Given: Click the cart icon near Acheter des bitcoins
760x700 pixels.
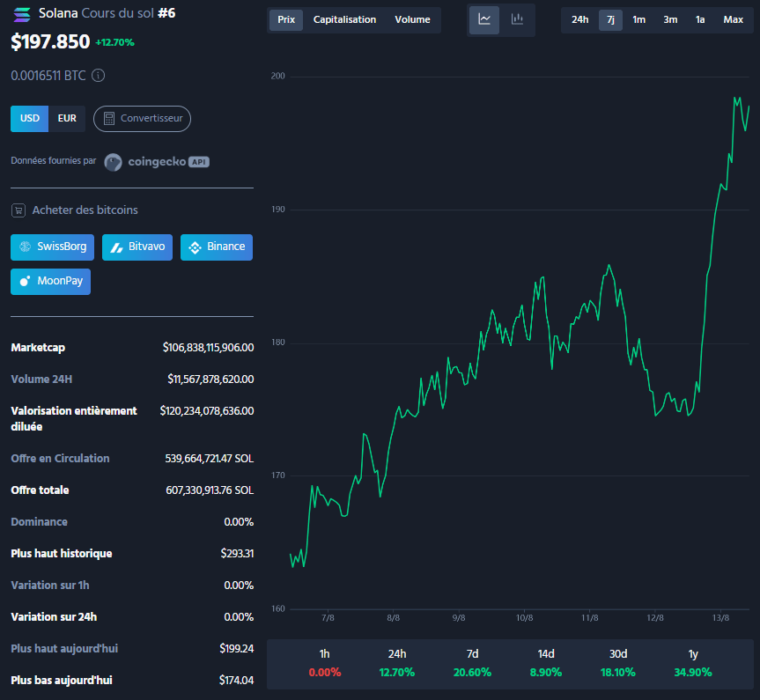Looking at the screenshot, I should [x=18, y=210].
